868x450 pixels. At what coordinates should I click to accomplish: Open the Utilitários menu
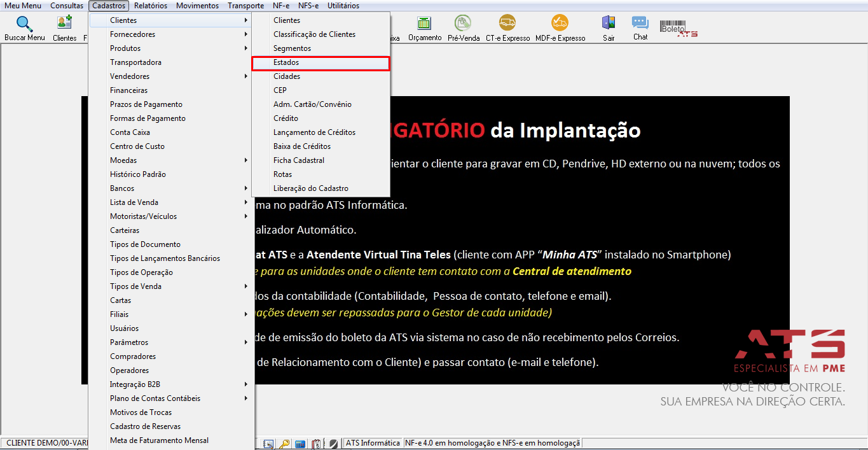(x=343, y=6)
